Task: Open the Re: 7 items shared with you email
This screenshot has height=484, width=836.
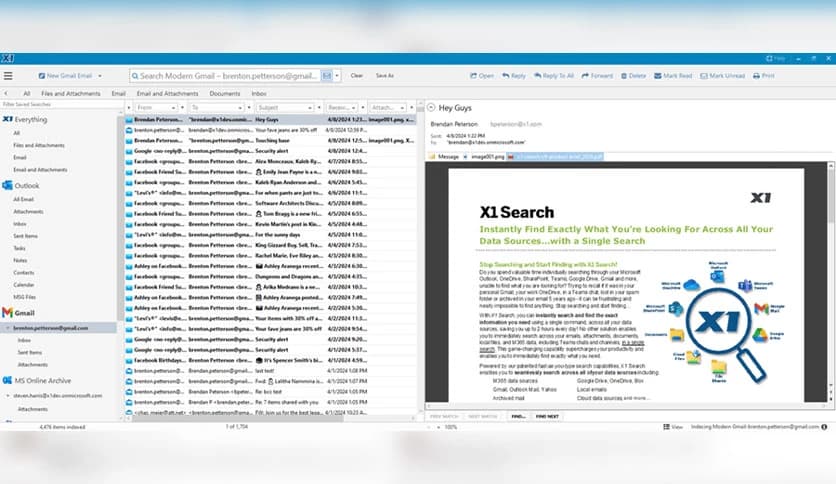Action: pyautogui.click(x=270, y=402)
